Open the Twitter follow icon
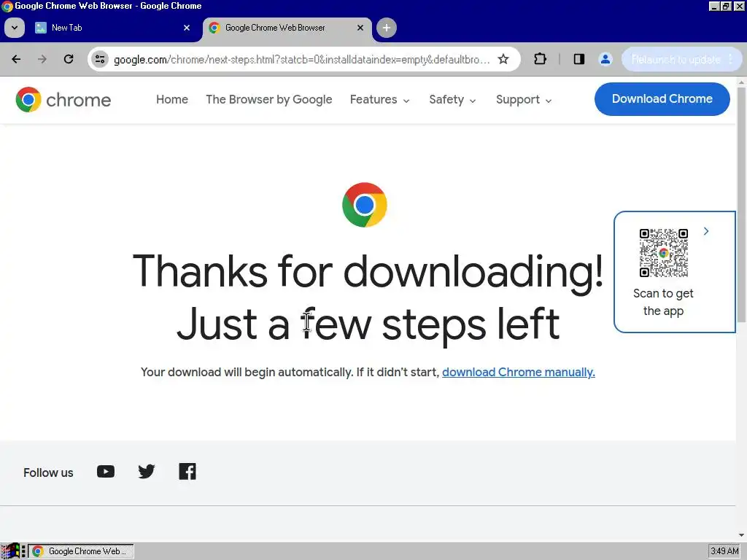The height and width of the screenshot is (560, 747). 146,472
